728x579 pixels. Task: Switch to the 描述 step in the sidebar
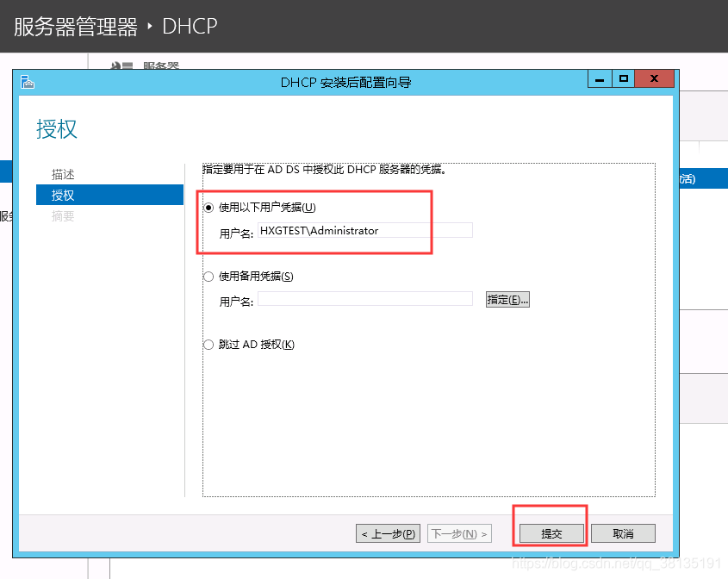pos(63,174)
